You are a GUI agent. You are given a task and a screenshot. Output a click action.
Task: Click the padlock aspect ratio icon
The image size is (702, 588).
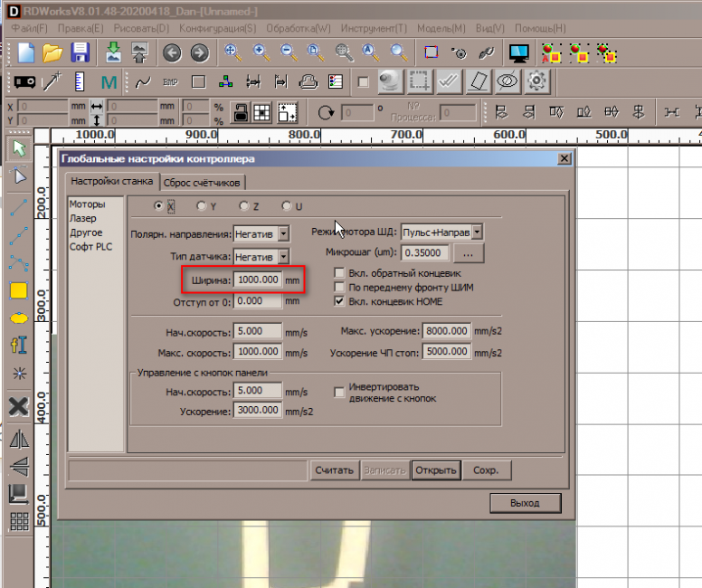coord(241,113)
